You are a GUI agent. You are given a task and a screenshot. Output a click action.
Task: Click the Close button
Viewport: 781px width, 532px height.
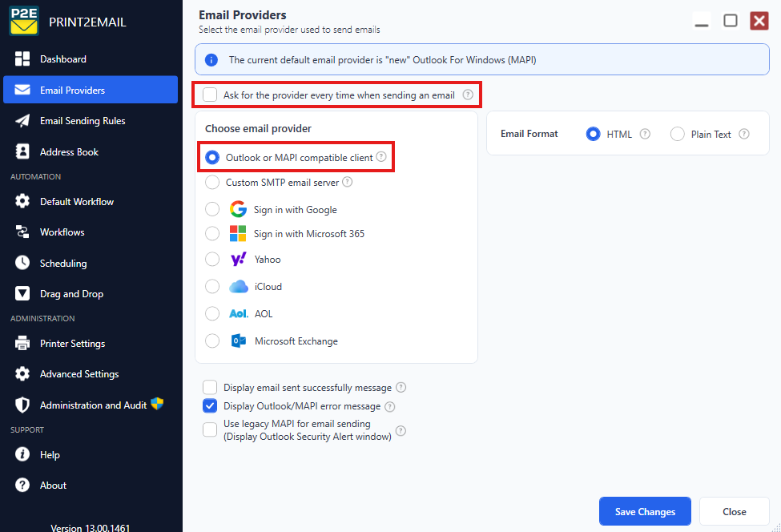[735, 511]
